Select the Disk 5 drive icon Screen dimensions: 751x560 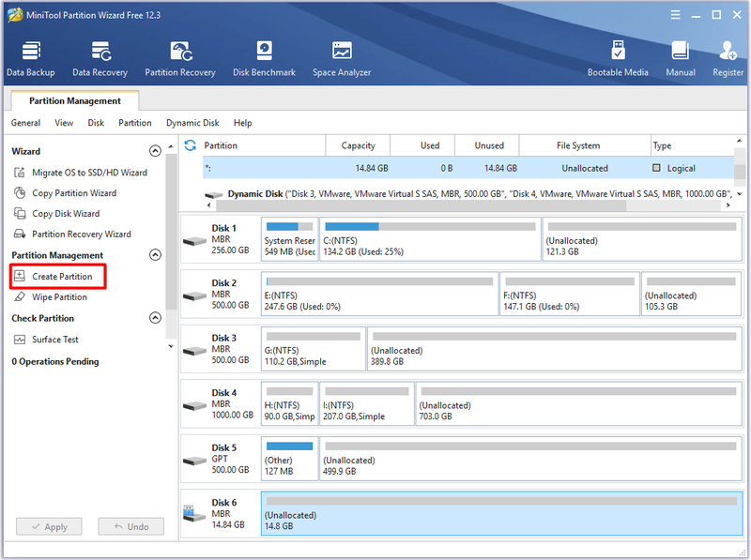point(194,461)
